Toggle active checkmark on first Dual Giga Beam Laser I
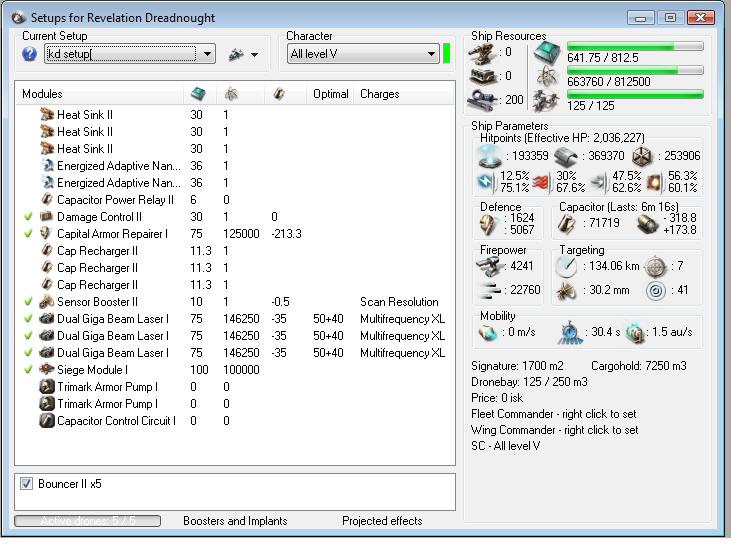The width and height of the screenshot is (731, 545). pyautogui.click(x=28, y=319)
